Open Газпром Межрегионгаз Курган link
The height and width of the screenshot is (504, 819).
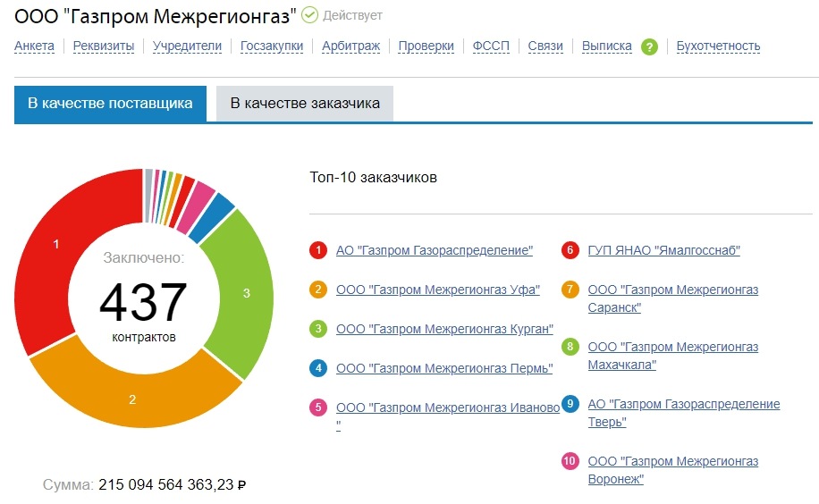tap(444, 329)
